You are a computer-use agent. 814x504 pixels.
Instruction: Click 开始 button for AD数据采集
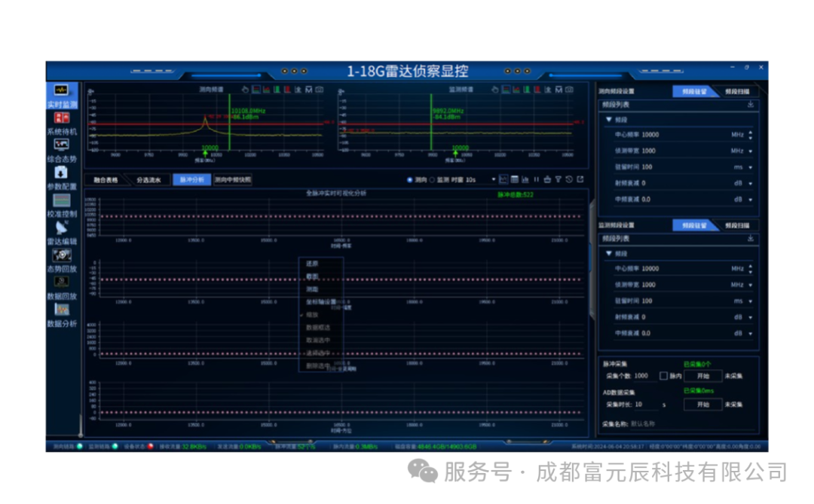[703, 405]
